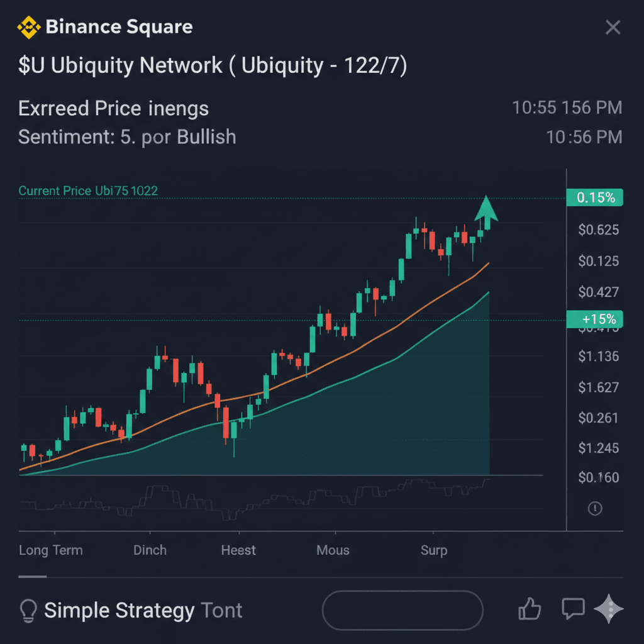The width and height of the screenshot is (644, 644).
Task: Select the Long Term tab
Action: (x=50, y=550)
